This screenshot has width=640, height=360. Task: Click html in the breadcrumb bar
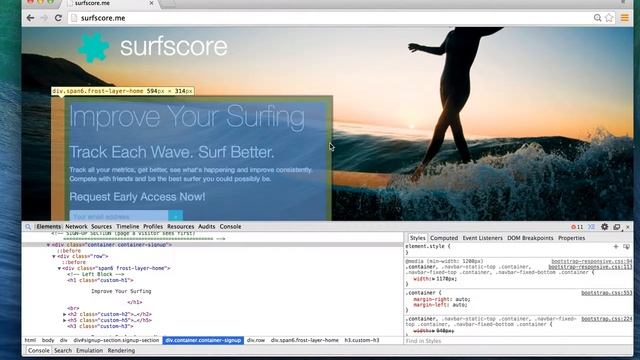pos(30,340)
